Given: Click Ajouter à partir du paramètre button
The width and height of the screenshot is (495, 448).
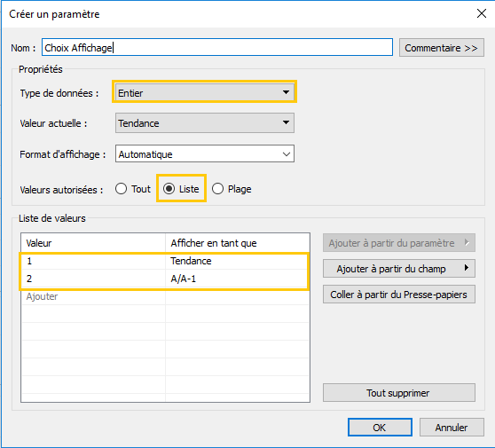Looking at the screenshot, I should (x=398, y=243).
